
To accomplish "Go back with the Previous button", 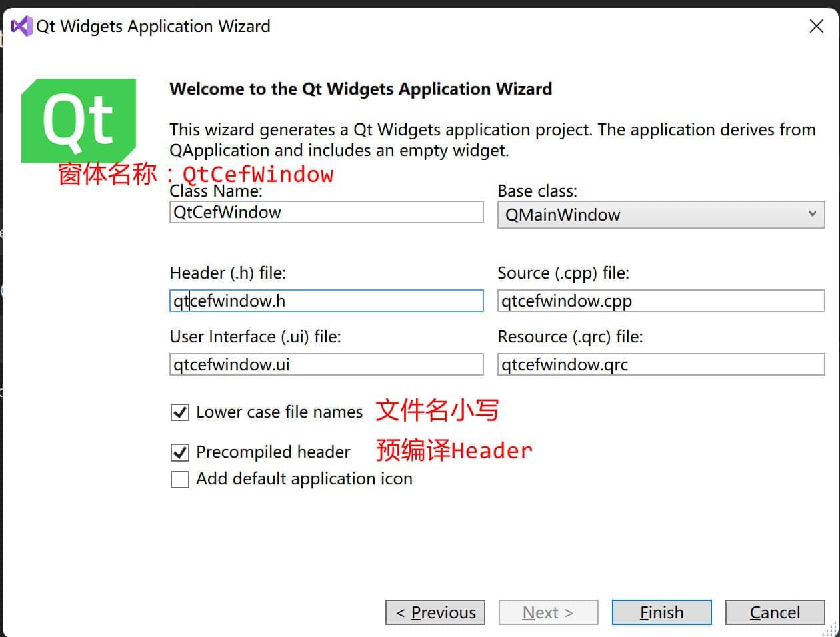I will click(435, 612).
